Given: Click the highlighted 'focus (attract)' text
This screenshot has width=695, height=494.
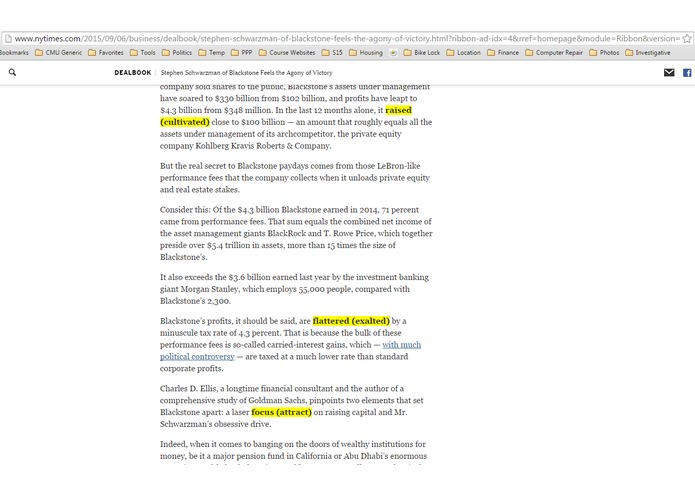Looking at the screenshot, I should 281,412.
